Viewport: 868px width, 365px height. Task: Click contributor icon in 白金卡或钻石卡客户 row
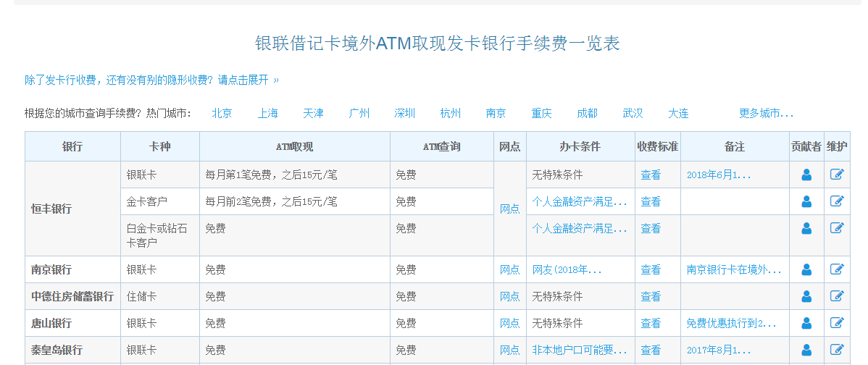click(806, 228)
